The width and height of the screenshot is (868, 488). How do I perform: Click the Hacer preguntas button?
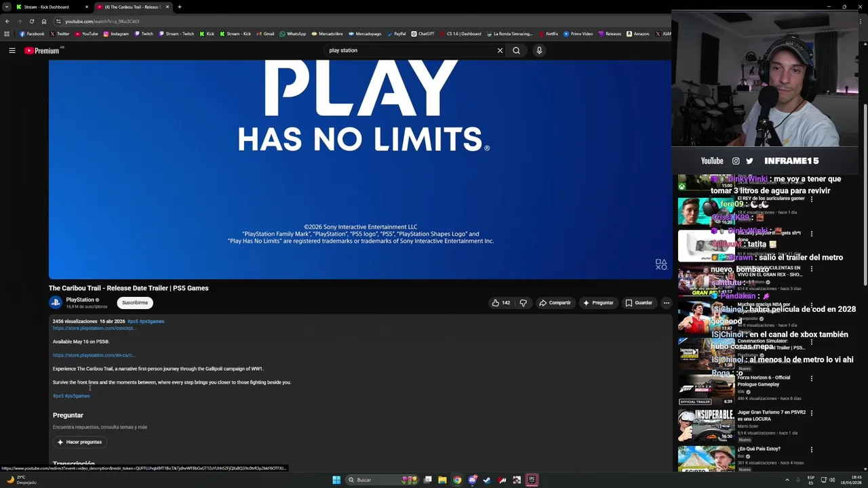pyautogui.click(x=79, y=442)
